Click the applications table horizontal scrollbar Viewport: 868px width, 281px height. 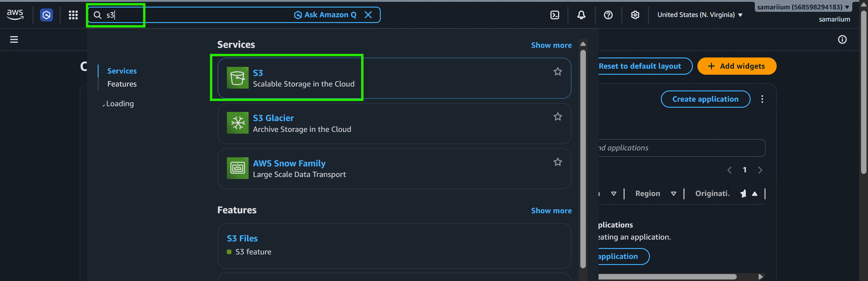[x=667, y=277]
